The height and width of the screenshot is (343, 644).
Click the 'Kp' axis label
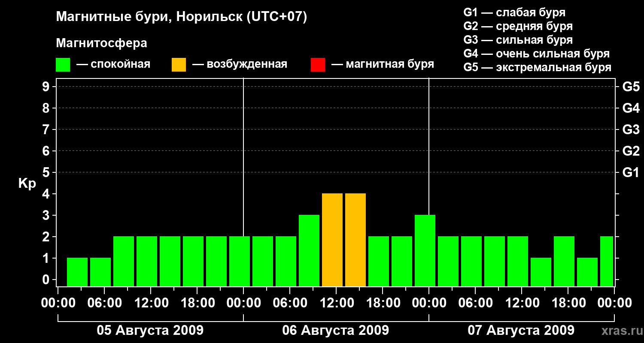tap(27, 184)
